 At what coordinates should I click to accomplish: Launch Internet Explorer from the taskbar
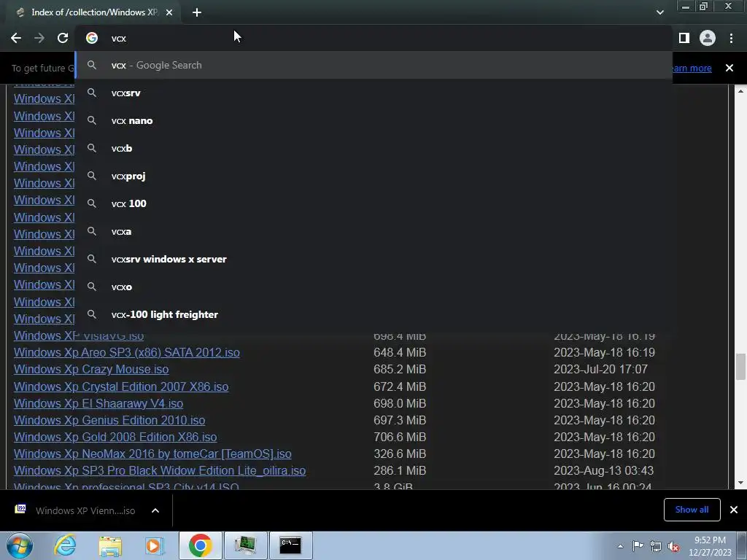coord(65,545)
